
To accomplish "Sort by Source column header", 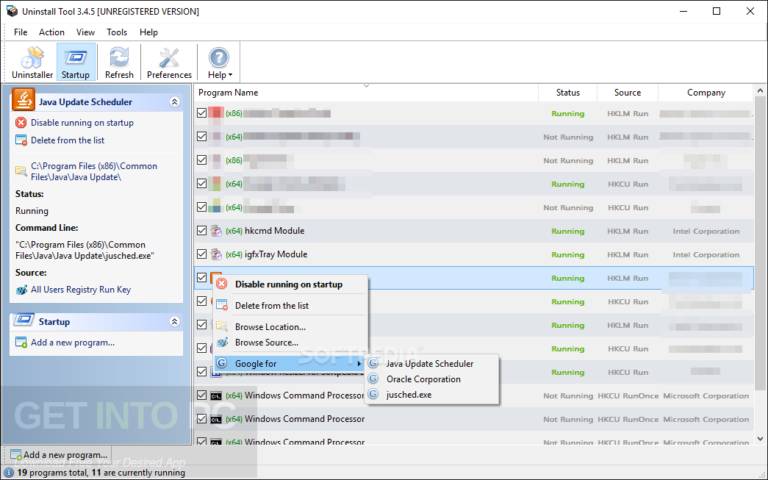I will click(627, 93).
